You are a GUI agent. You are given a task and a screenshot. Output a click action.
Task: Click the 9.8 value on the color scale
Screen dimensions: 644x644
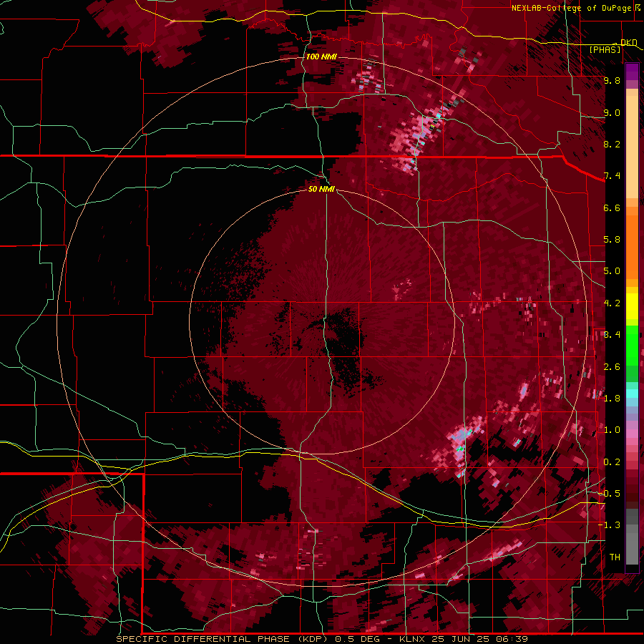(x=612, y=80)
